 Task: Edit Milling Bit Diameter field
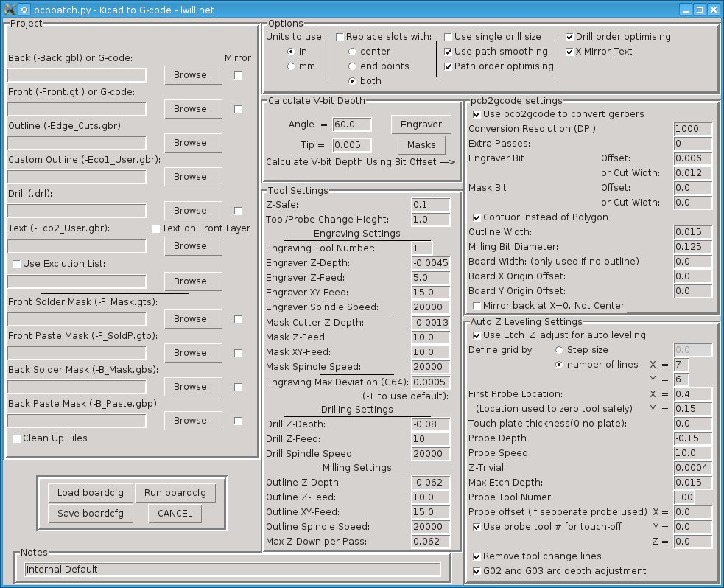pyautogui.click(x=692, y=247)
